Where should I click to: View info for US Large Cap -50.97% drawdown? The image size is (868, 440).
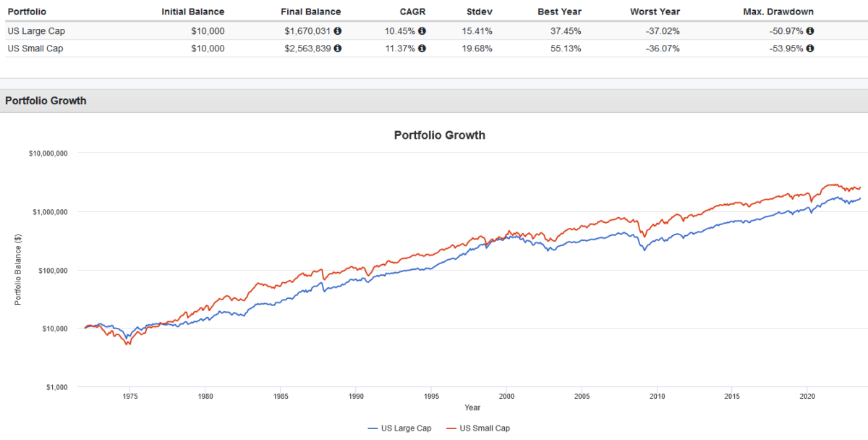pos(810,31)
